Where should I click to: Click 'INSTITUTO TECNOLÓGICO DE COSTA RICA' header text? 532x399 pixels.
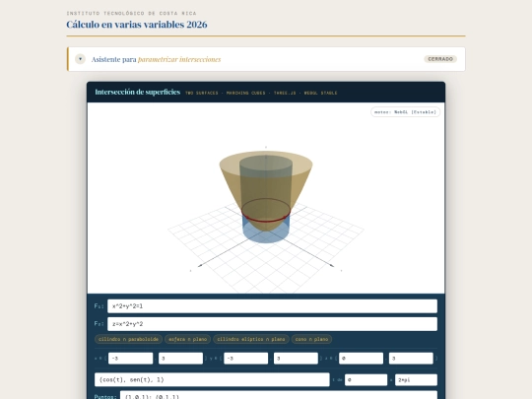[131, 13]
